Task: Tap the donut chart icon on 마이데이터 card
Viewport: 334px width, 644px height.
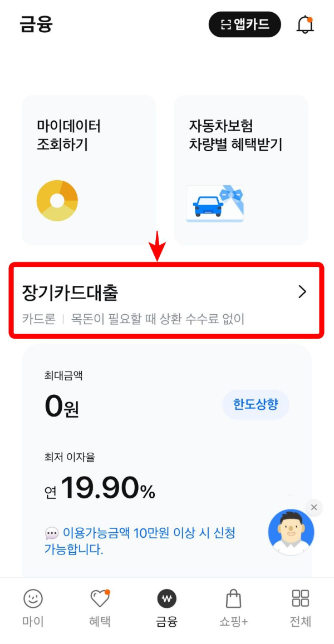Action: (57, 200)
